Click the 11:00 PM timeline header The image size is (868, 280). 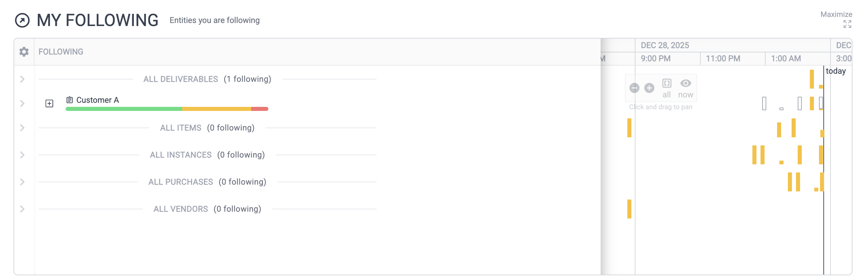tap(723, 59)
